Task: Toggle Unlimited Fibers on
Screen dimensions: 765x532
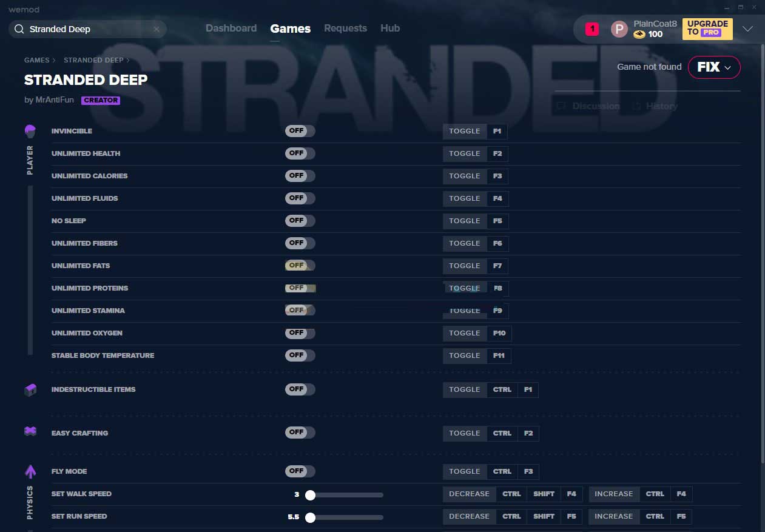Action: [x=300, y=243]
